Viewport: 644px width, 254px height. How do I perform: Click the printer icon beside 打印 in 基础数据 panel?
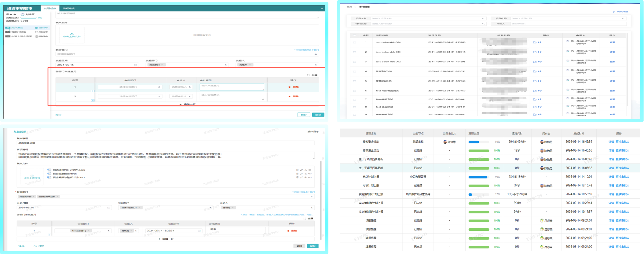pyautogui.click(x=35, y=246)
